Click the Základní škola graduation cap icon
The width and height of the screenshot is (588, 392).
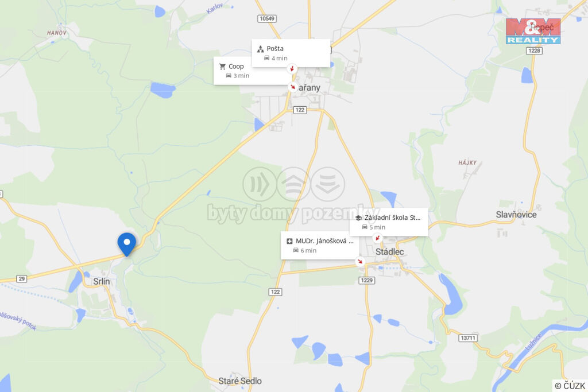tap(358, 218)
